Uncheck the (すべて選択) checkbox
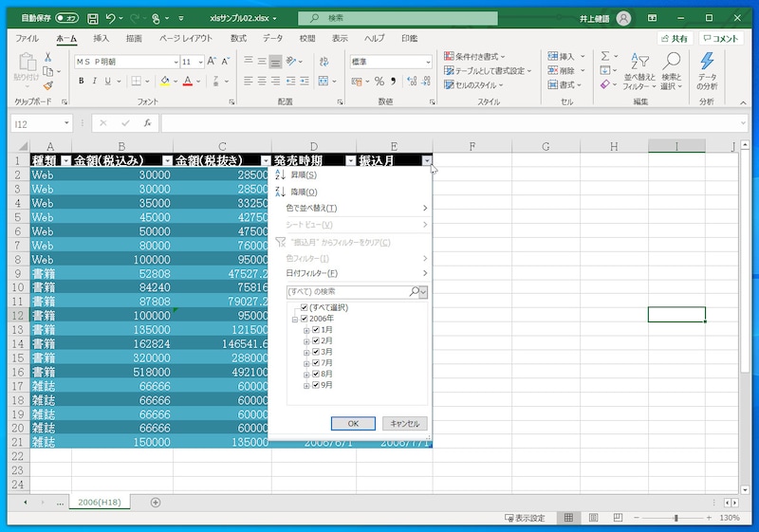This screenshot has width=759, height=532. pos(304,307)
